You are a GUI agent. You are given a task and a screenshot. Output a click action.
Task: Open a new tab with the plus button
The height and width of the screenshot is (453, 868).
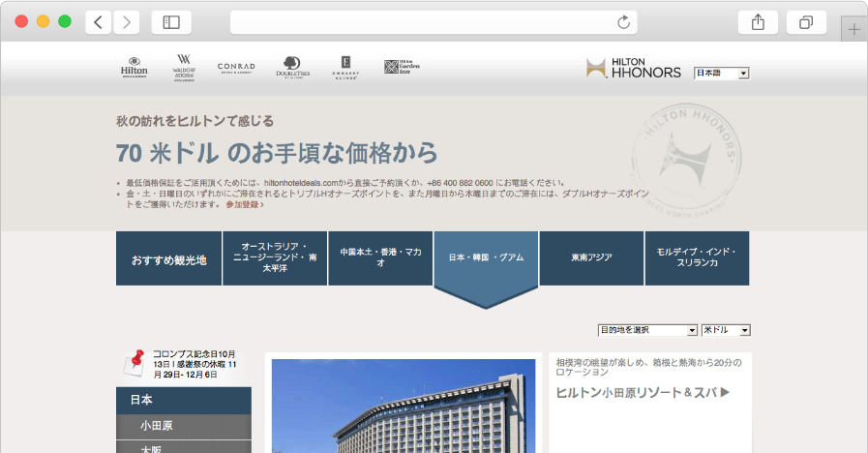coord(854,29)
